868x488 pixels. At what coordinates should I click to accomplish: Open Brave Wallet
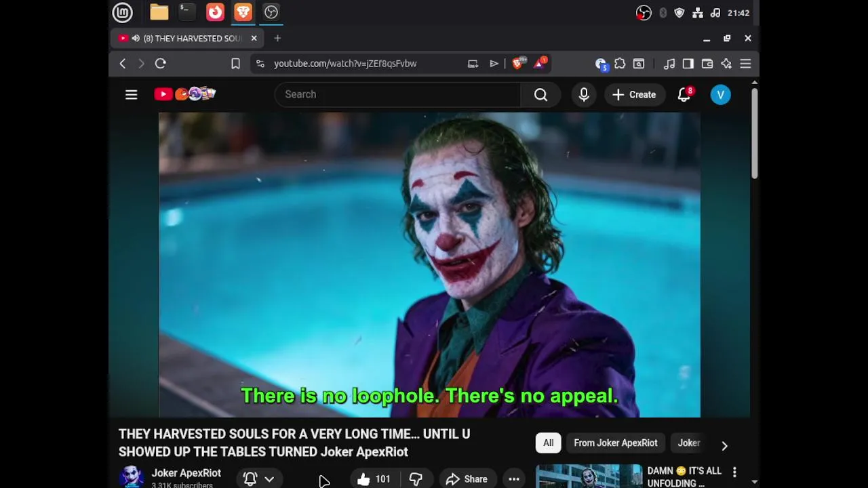coord(707,64)
